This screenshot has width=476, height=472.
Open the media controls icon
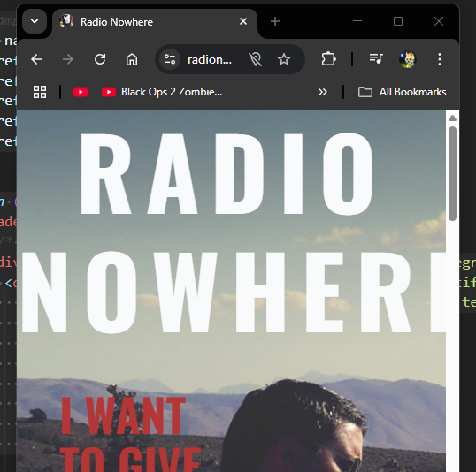(x=376, y=58)
